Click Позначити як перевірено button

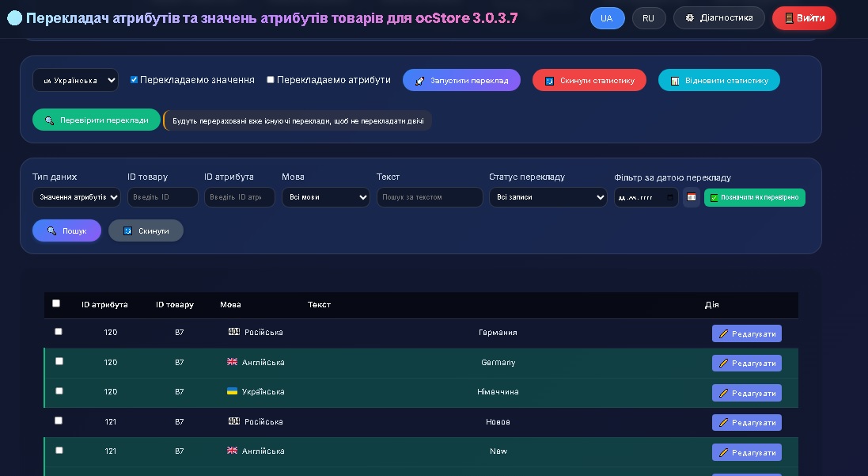[x=755, y=197]
